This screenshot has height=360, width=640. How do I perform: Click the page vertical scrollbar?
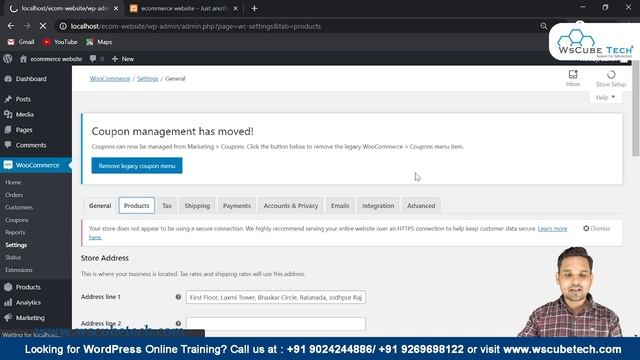pos(636,108)
